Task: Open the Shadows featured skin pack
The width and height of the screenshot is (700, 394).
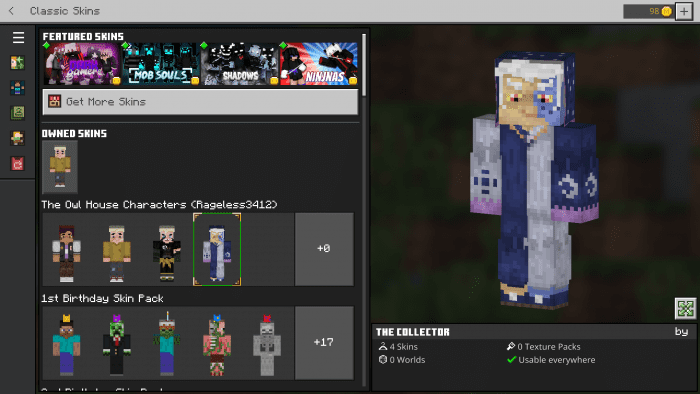Action: click(x=240, y=64)
